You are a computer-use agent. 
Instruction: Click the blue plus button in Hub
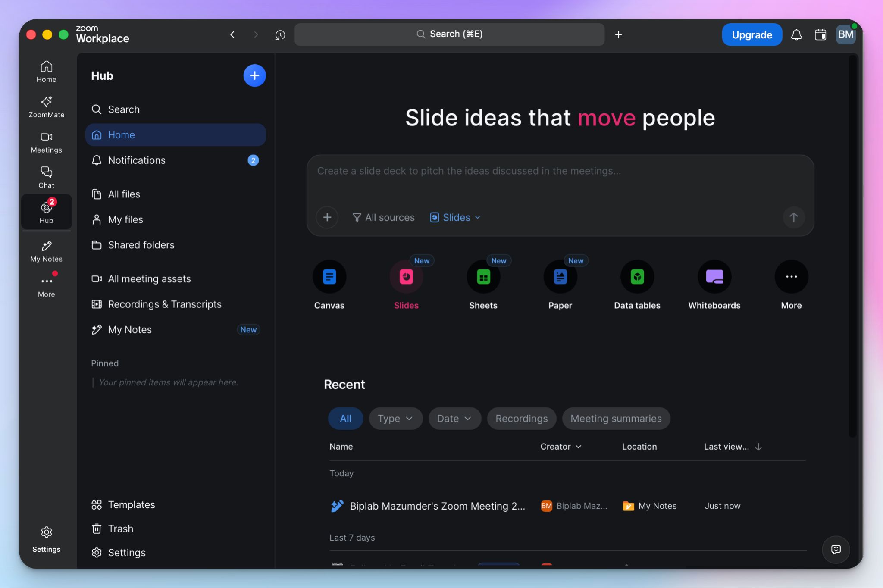(x=254, y=75)
